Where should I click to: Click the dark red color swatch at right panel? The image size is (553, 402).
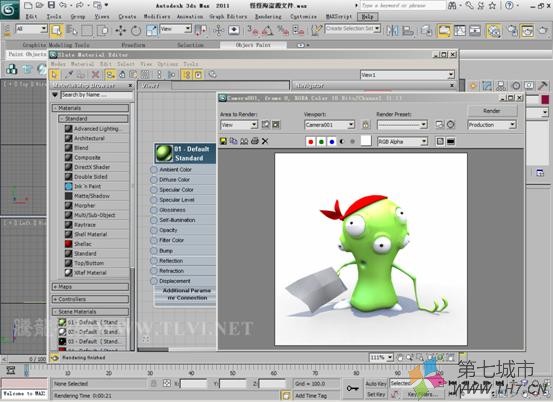[545, 99]
